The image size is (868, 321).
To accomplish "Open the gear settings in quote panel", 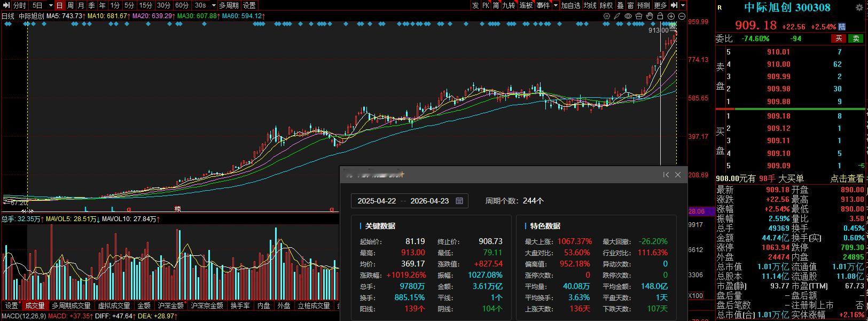I will pyautogui.click(x=859, y=7).
